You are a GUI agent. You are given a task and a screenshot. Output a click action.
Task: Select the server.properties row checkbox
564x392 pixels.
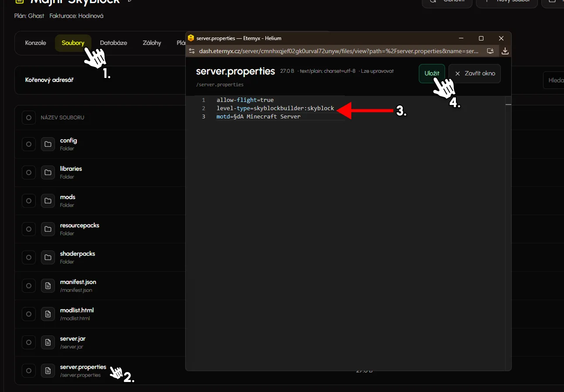tap(29, 371)
